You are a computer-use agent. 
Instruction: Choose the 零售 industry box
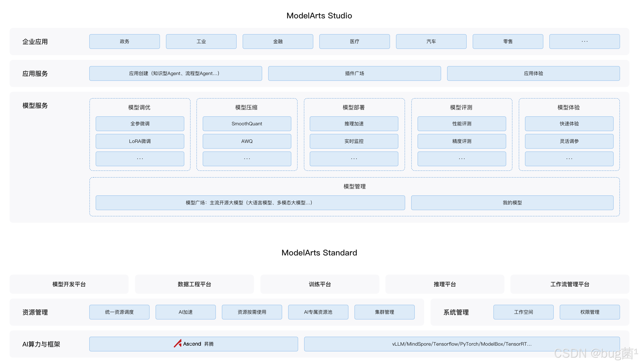(508, 41)
